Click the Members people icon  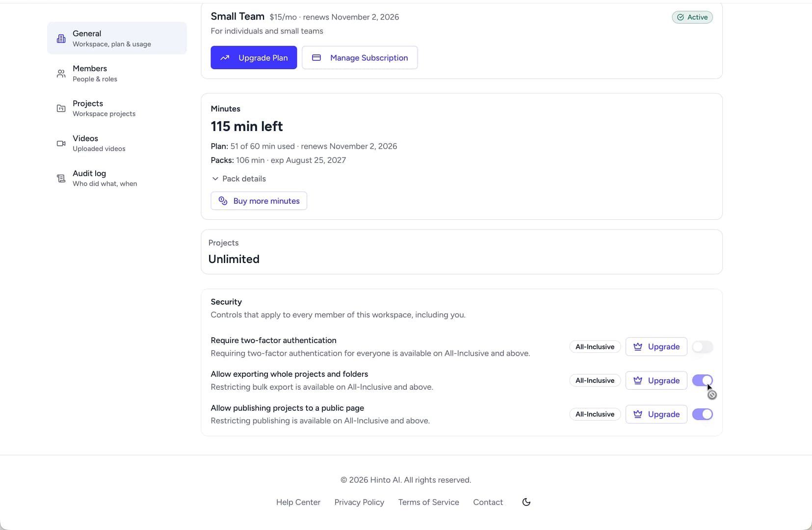coord(61,74)
